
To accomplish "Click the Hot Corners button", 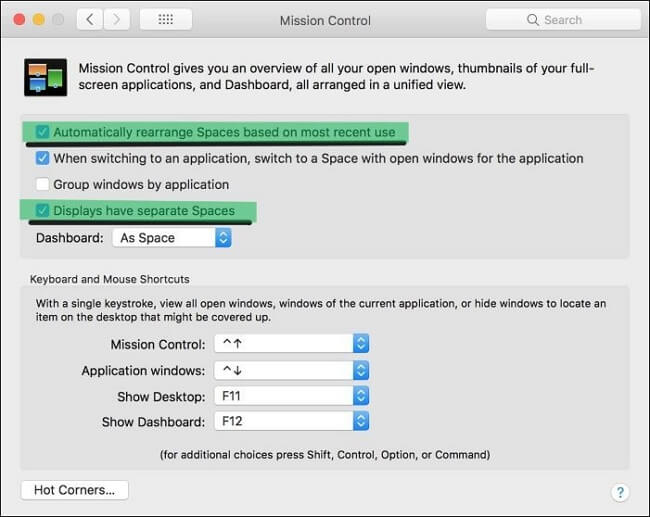I will point(75,490).
